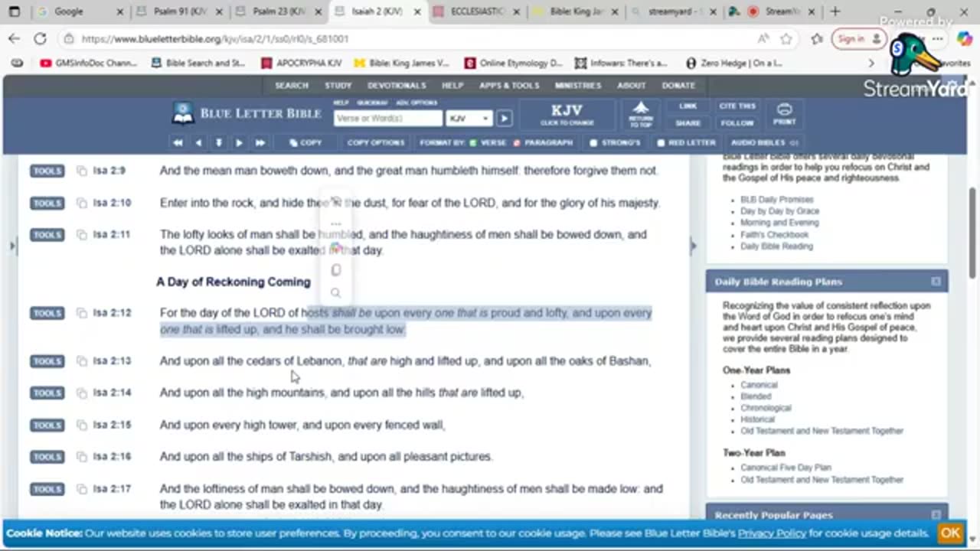Expand the left sidebar with the edge arrow
This screenshot has width=980, height=551.
click(x=11, y=246)
